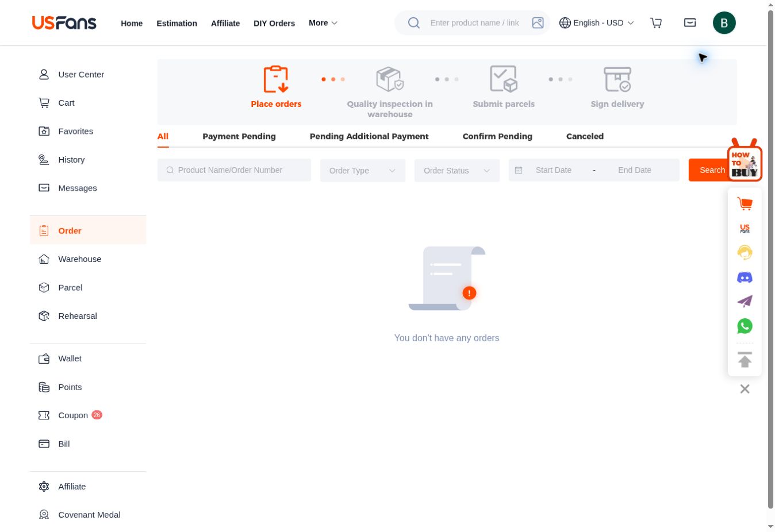Click the magnifier icon in header search
775x532 pixels.
pos(413,23)
